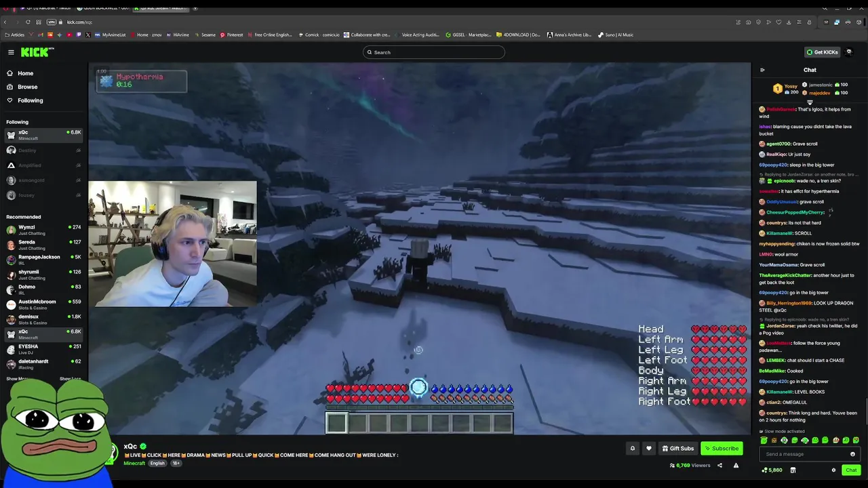Viewport: 868px width, 488px height.
Task: Open the emote picker in chat input
Action: [853, 454]
